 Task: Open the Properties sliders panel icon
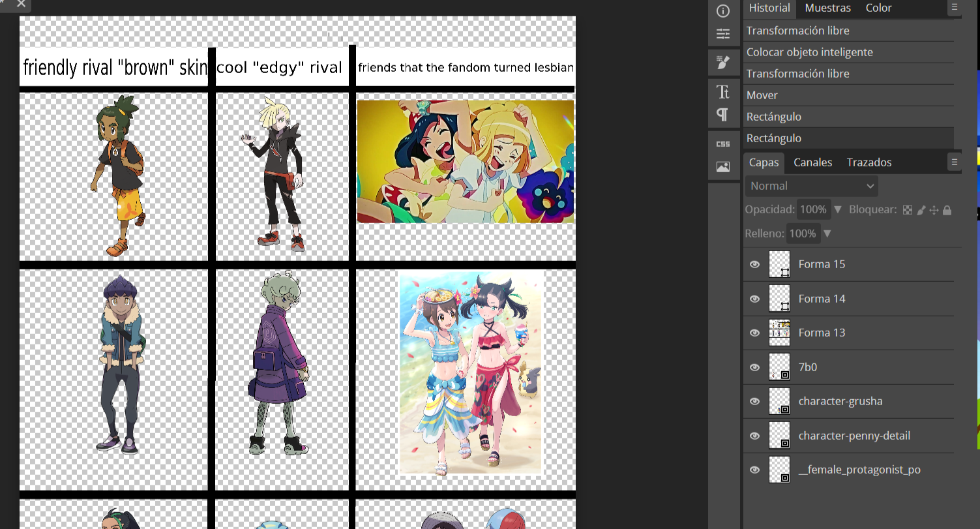(722, 34)
